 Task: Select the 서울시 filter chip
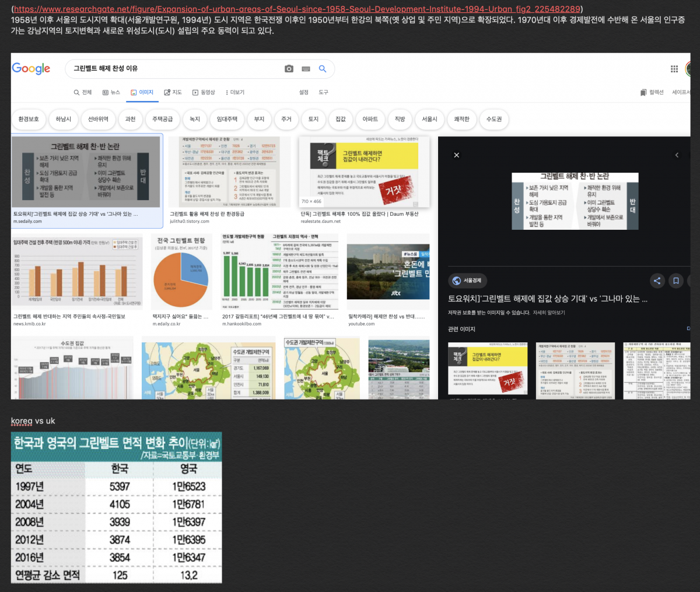click(x=429, y=119)
